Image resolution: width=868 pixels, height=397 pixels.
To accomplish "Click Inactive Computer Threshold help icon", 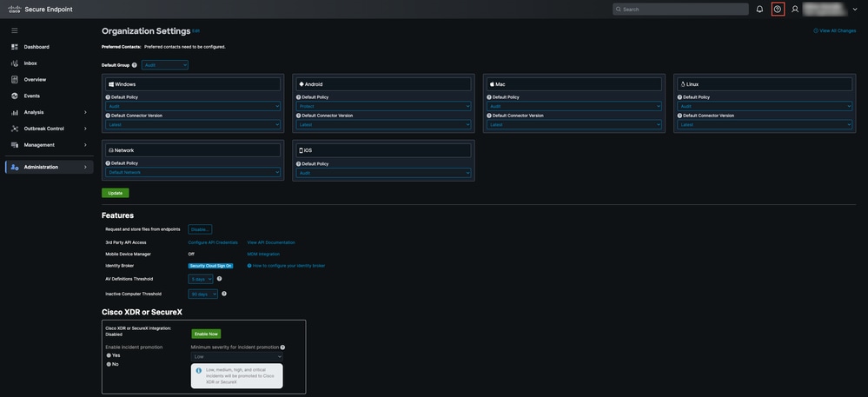I will pyautogui.click(x=224, y=294).
